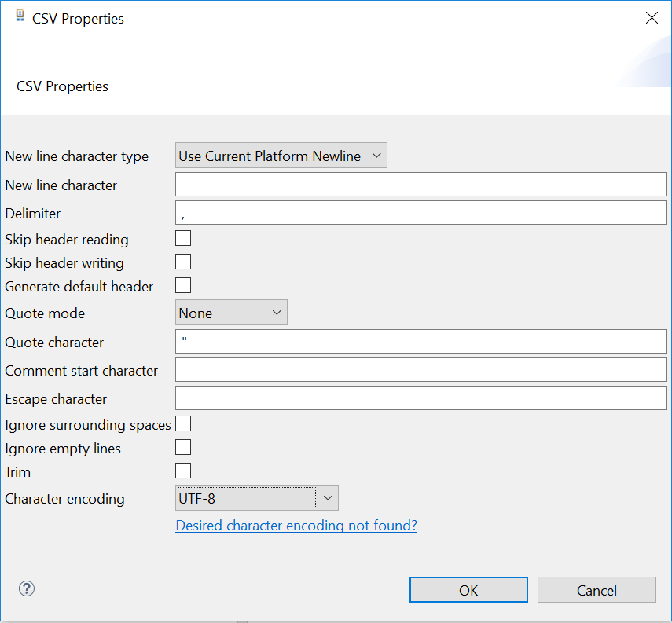
Task: Open the Character encoding UTF-8 dropdown
Action: point(257,498)
